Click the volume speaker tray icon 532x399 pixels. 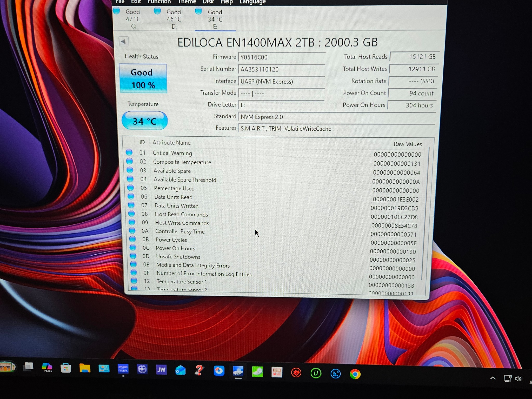point(518,379)
